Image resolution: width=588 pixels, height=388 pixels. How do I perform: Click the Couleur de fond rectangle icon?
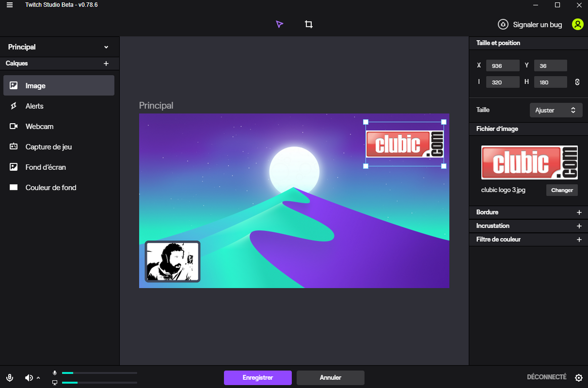coord(14,187)
